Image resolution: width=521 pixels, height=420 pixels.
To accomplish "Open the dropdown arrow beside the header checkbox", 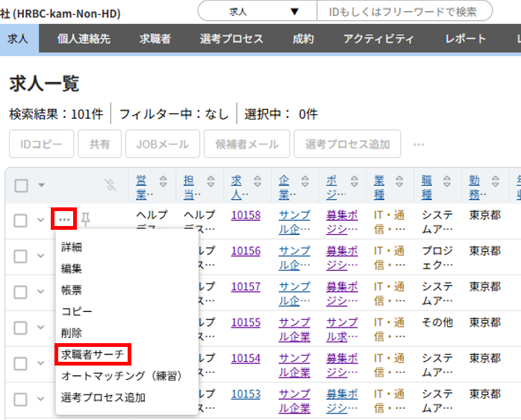I will coord(41,186).
